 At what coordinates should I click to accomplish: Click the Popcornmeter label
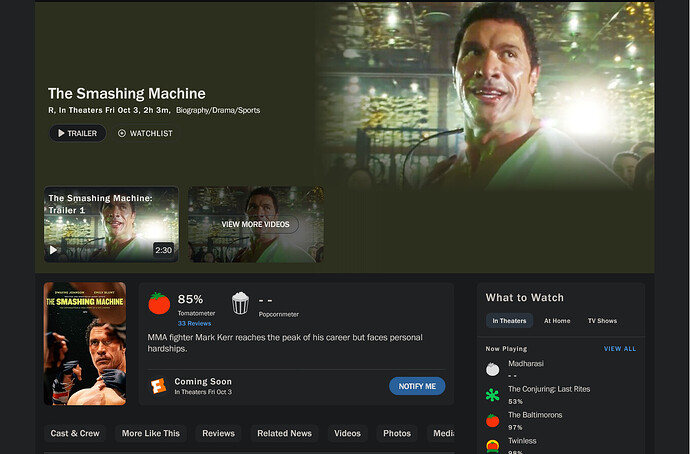(x=279, y=314)
